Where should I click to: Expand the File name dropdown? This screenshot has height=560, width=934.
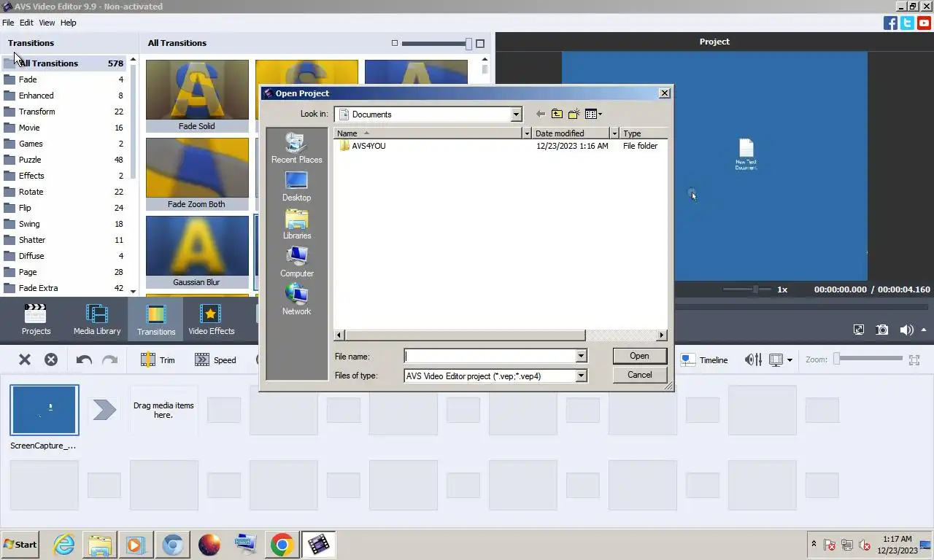[581, 356]
